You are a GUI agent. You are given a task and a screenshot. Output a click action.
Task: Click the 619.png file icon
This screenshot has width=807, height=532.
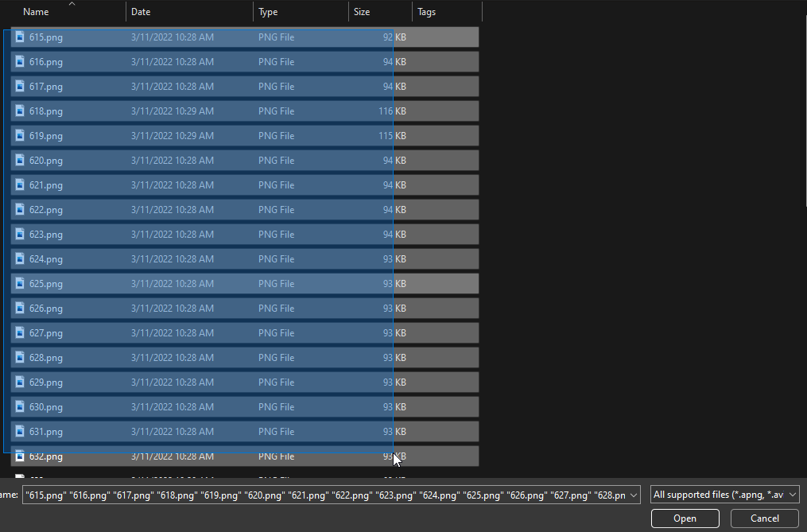pyautogui.click(x=20, y=136)
